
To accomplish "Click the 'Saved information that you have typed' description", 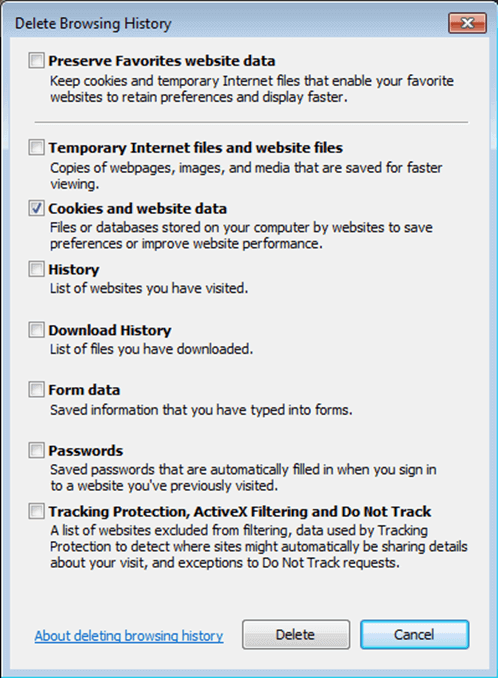I will (x=201, y=410).
